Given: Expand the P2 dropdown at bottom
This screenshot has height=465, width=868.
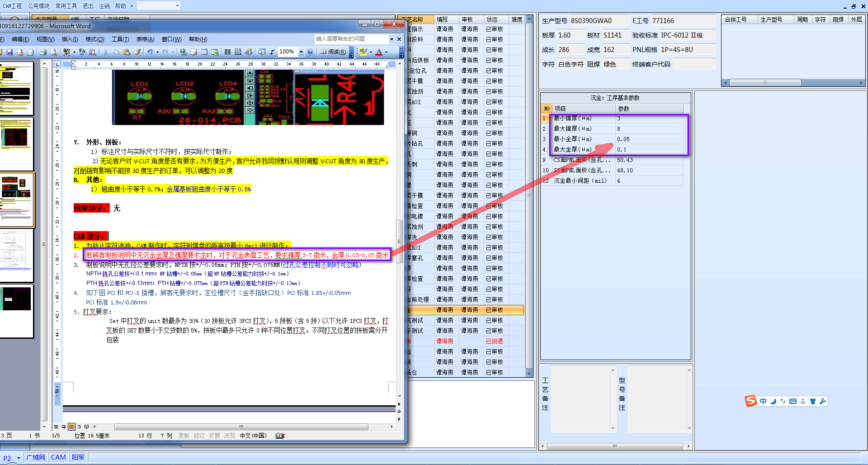Looking at the screenshot, I should (19, 458).
